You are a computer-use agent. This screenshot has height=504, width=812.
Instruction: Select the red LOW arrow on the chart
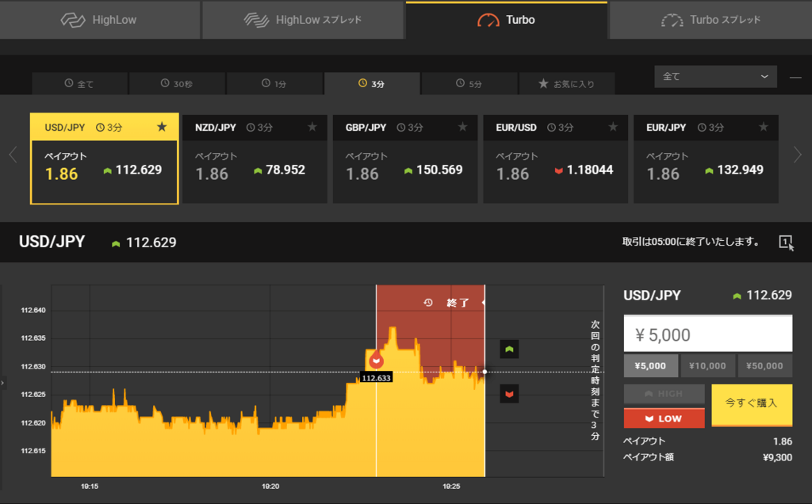coord(508,392)
